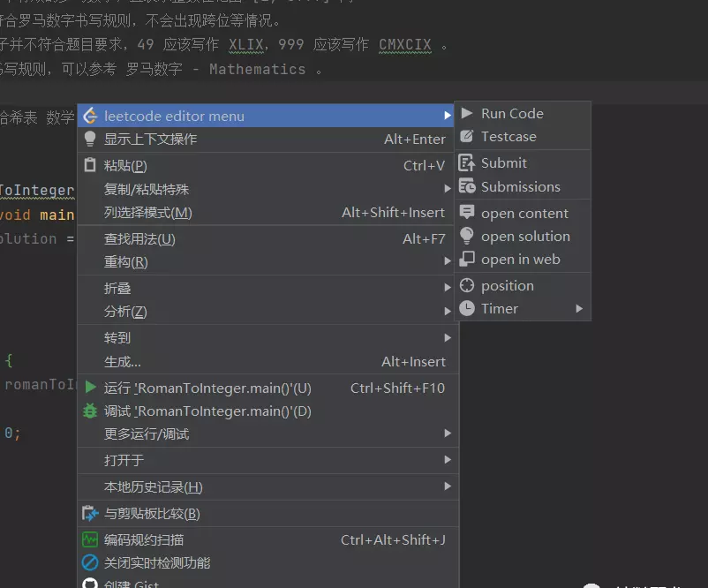
Task: Expand the 转到 submenu arrow
Action: (447, 337)
